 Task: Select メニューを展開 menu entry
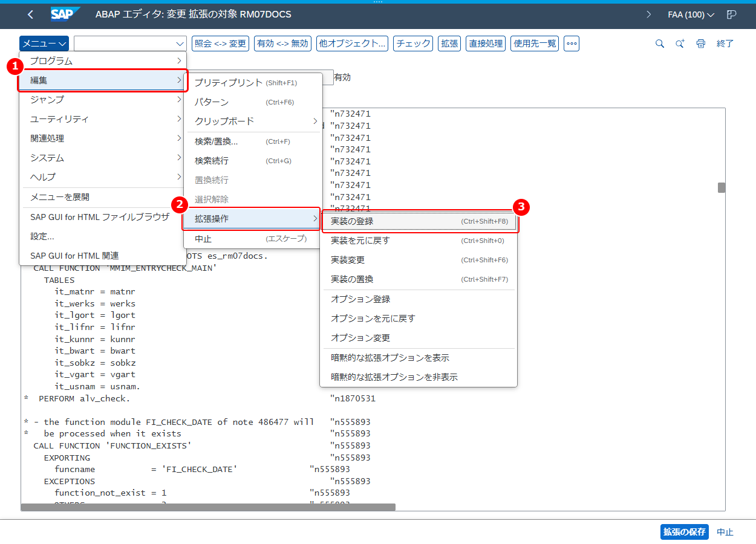pyautogui.click(x=103, y=197)
